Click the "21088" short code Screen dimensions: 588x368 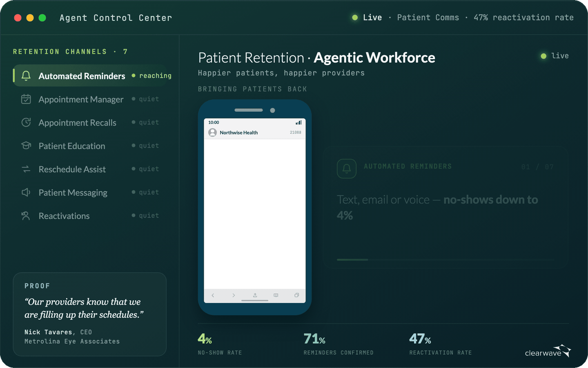(296, 132)
